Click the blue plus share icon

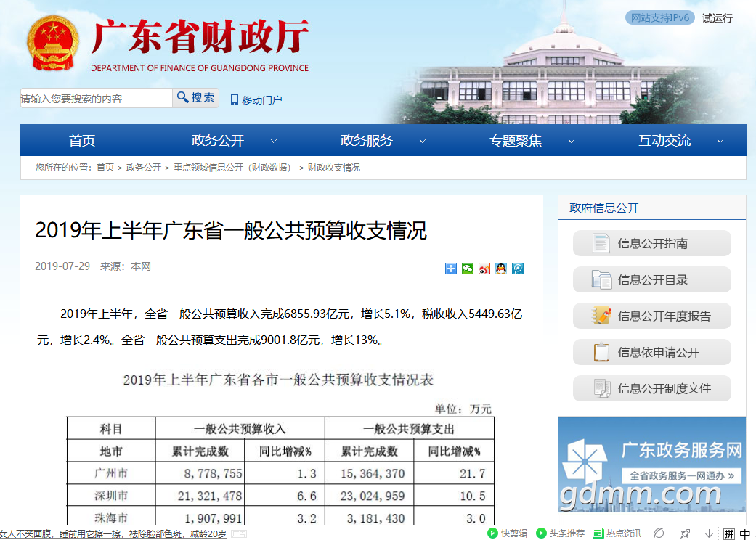[x=451, y=269]
